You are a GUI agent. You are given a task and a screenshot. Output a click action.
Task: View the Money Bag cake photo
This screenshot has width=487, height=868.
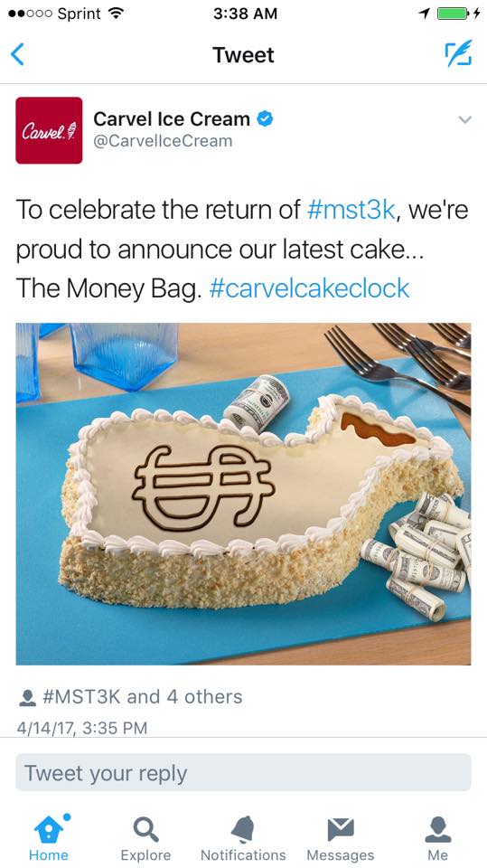coord(244,494)
